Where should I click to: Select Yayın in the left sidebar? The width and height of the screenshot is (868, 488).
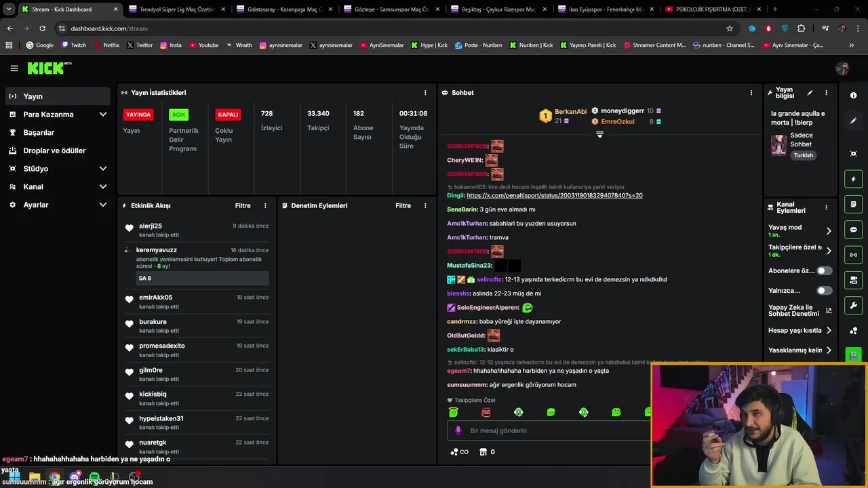pyautogui.click(x=58, y=96)
